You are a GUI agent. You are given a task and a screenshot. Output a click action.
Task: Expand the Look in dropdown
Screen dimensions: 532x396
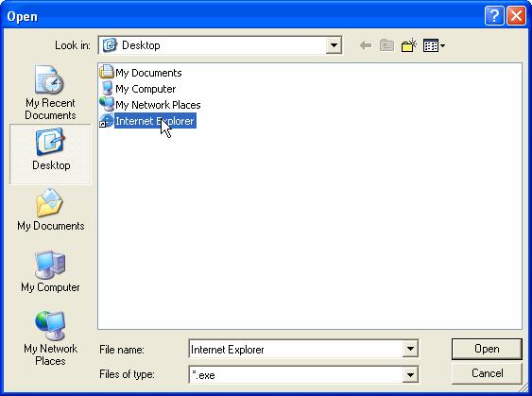[x=334, y=45]
